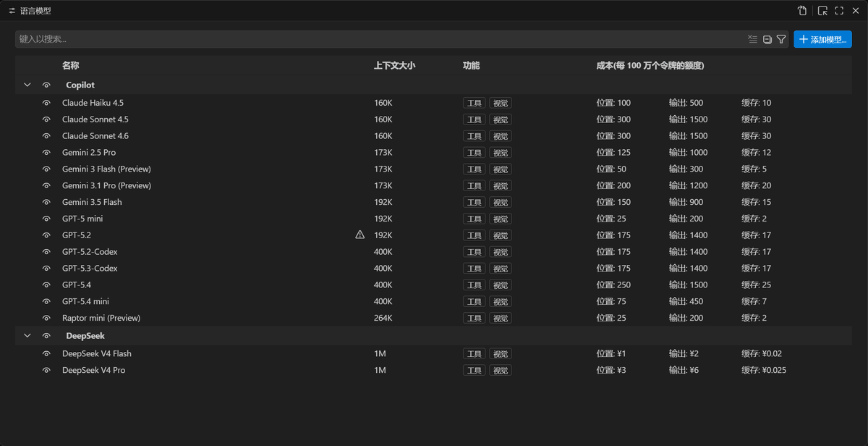Click the 视觉 badge on GPT-5.4 row

[501, 285]
